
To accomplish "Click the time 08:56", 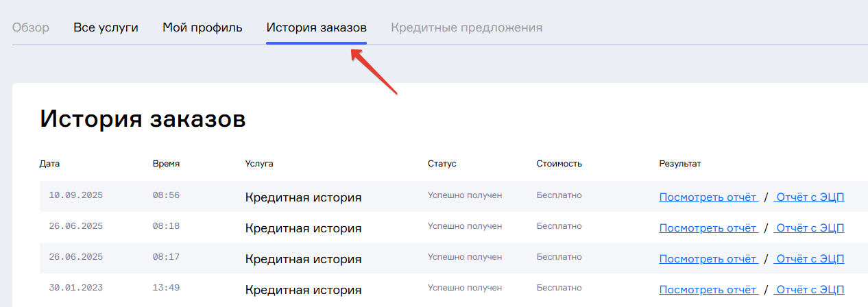I will click(166, 195).
